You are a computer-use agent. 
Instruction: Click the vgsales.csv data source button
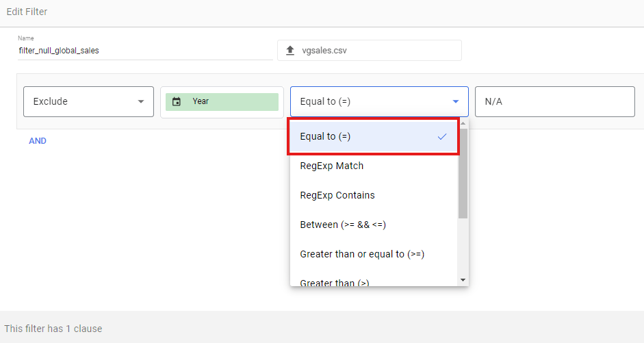tap(370, 51)
